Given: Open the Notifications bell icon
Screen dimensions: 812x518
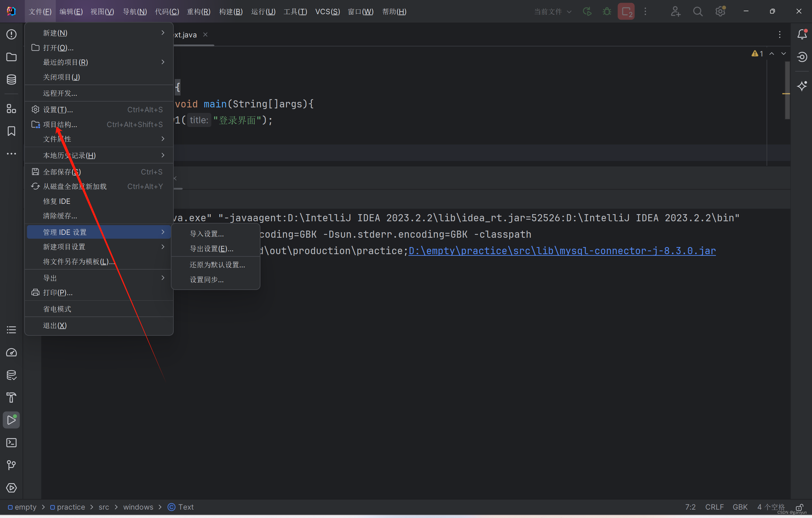Looking at the screenshot, I should pyautogui.click(x=802, y=35).
